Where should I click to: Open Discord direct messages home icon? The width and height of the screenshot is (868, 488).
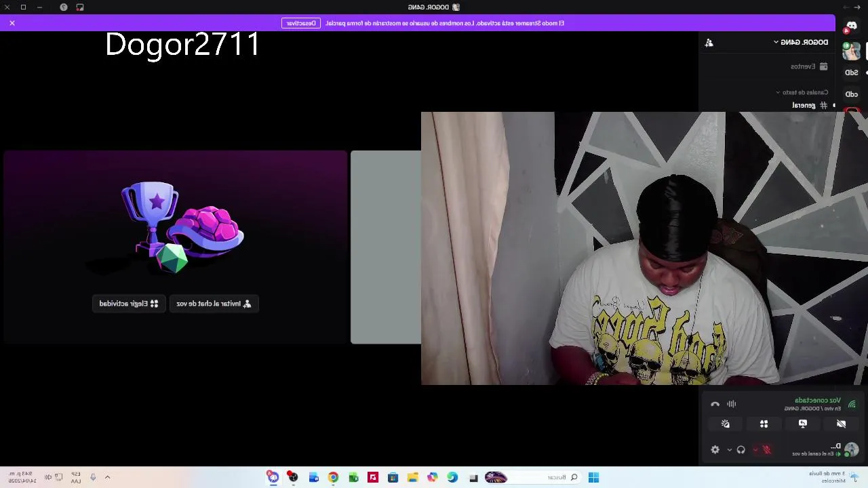[x=852, y=26]
